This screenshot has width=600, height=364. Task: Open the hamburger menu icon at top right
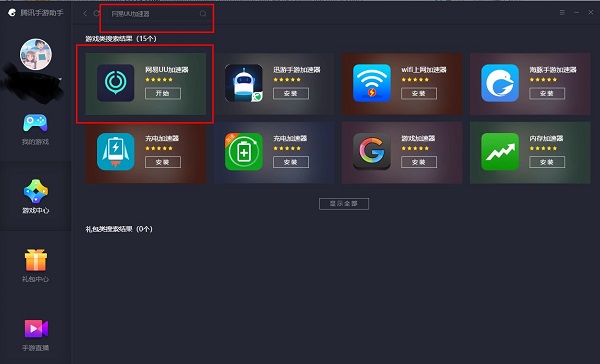click(x=562, y=13)
